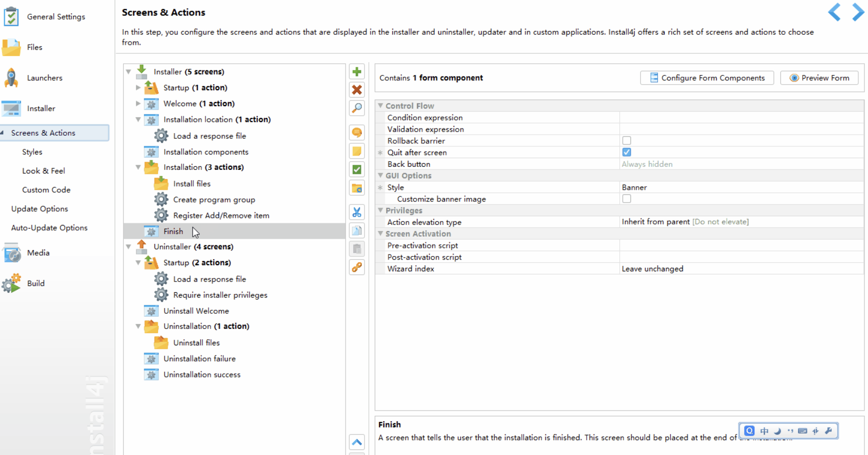Open Action elevation type value

click(742, 222)
